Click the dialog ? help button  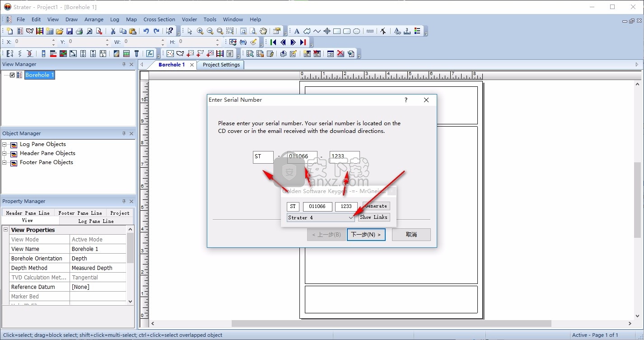[406, 100]
